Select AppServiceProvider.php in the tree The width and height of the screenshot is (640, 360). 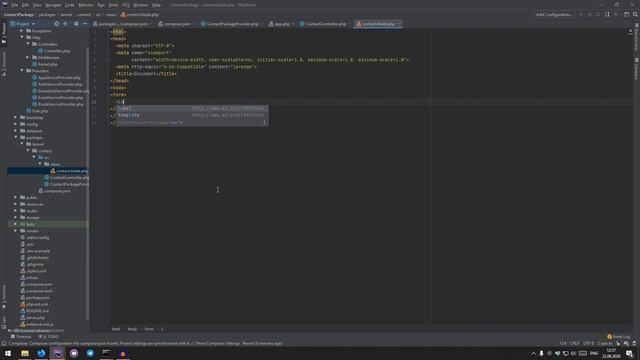point(56,78)
